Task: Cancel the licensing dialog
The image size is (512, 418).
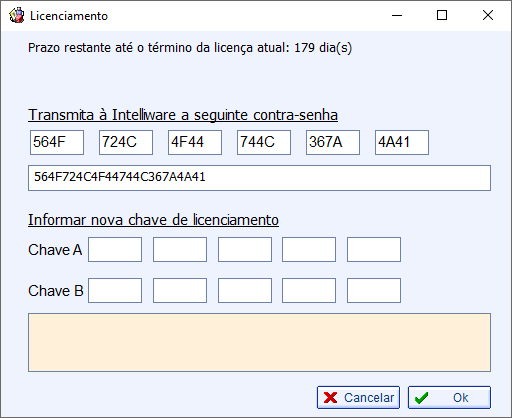Action: click(x=358, y=397)
